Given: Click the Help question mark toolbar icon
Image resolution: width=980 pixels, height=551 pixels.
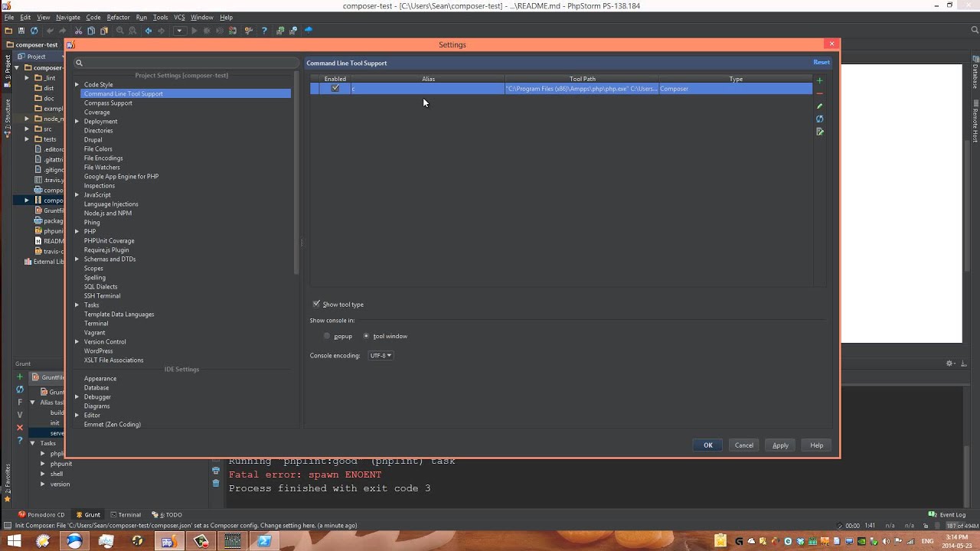Looking at the screenshot, I should click(x=264, y=31).
